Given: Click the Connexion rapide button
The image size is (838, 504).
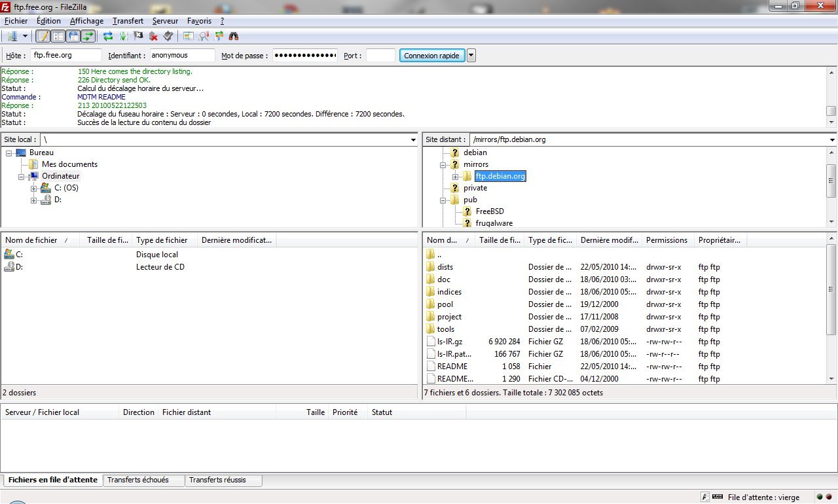Looking at the screenshot, I should [x=431, y=56].
